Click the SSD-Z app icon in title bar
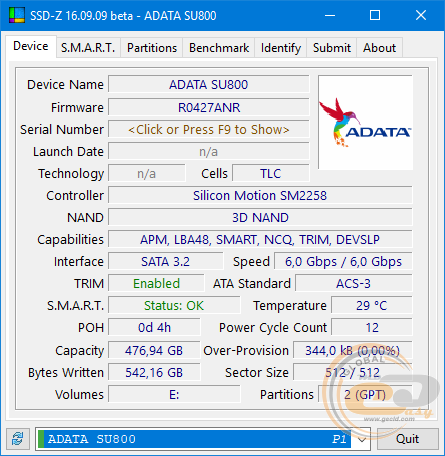This screenshot has width=445, height=456. [17, 15]
